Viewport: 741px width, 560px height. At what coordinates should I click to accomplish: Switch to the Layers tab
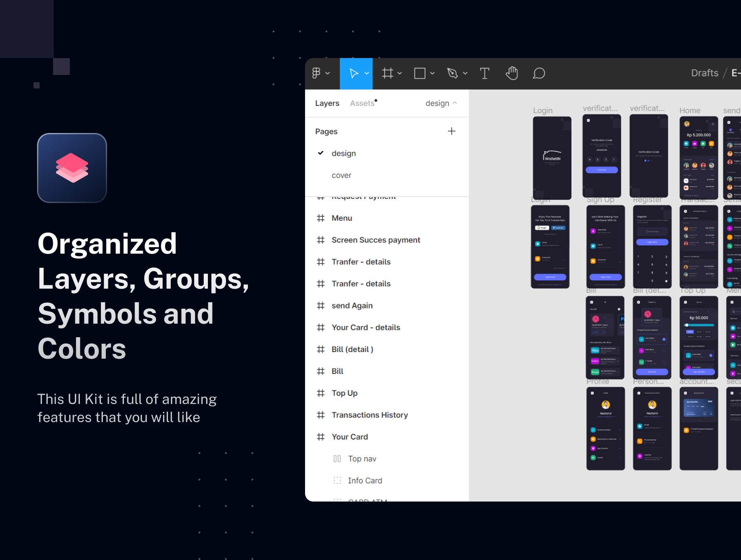coord(327,103)
